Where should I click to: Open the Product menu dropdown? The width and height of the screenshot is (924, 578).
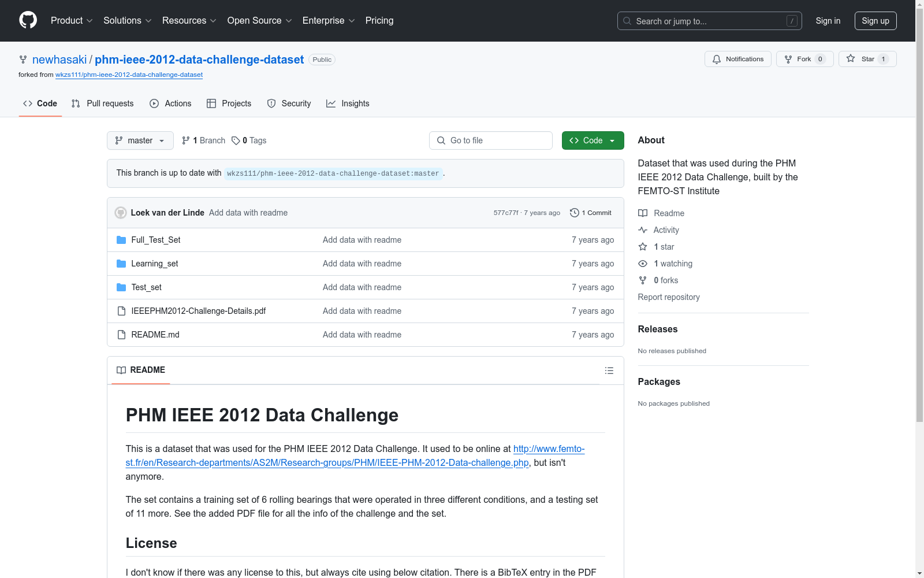[x=71, y=20]
